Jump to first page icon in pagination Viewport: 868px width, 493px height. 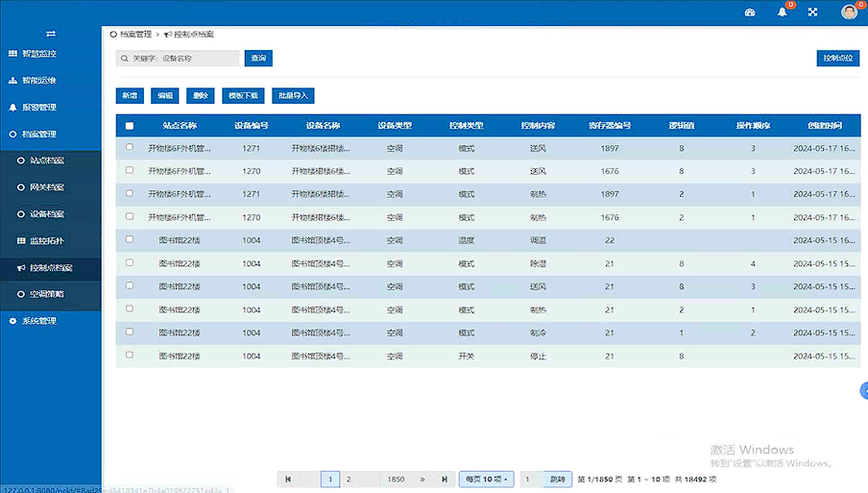[288, 480]
